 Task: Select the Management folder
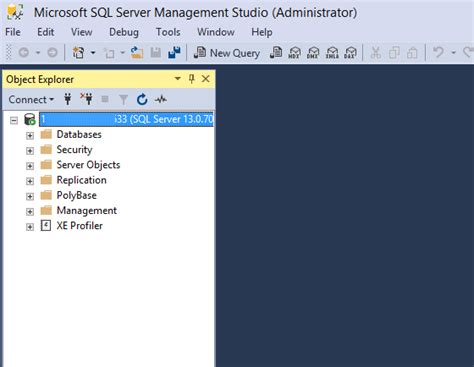87,210
